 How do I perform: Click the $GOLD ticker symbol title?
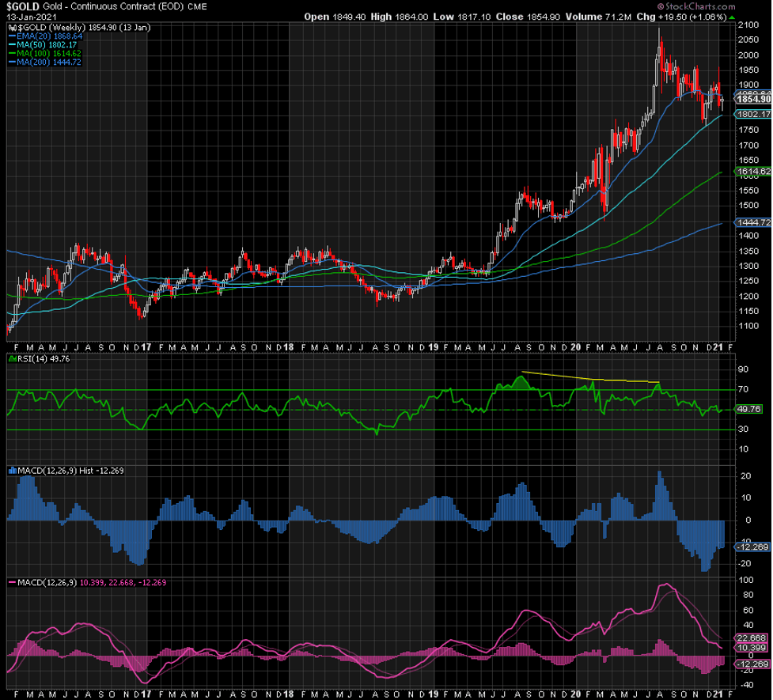23,6
